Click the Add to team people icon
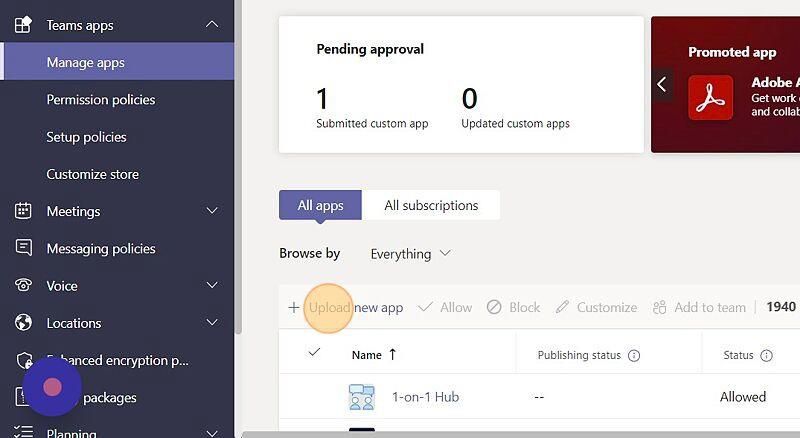The image size is (800, 438). (660, 307)
